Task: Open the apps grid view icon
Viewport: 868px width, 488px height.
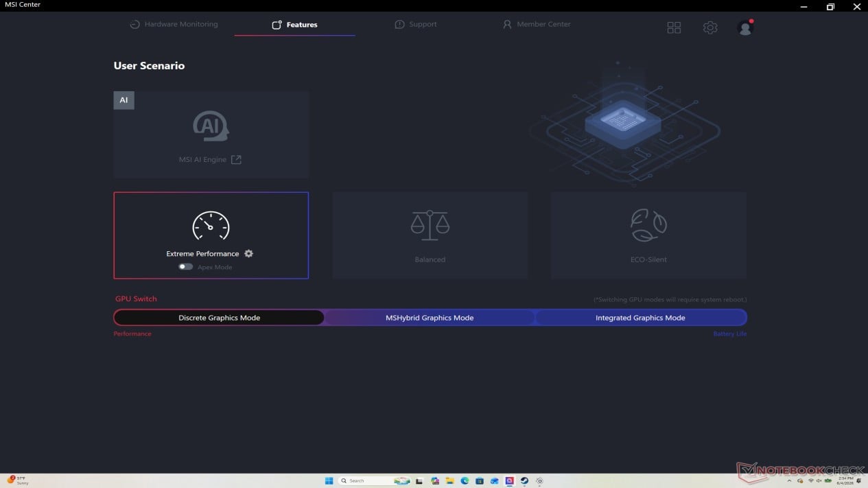Action: point(674,27)
